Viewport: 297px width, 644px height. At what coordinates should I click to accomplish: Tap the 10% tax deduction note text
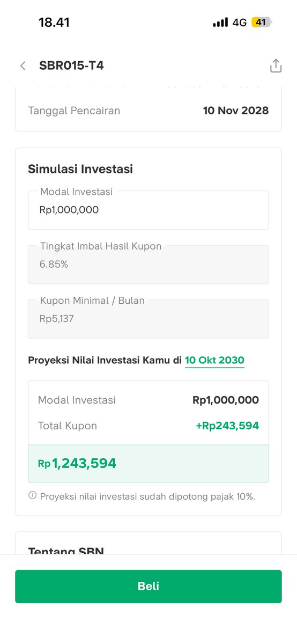click(x=147, y=496)
